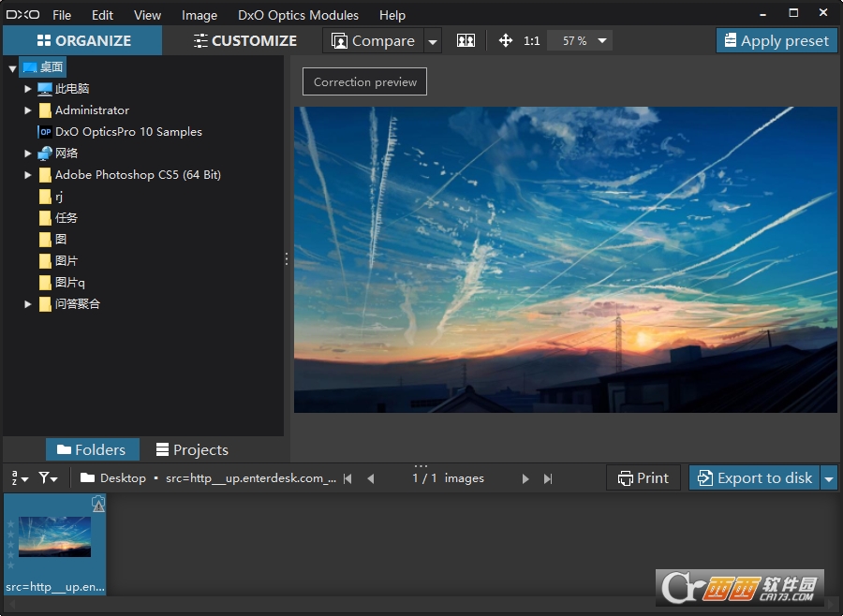Select the 网络 network globe icon
Viewport: 843px width, 616px height.
(x=45, y=154)
